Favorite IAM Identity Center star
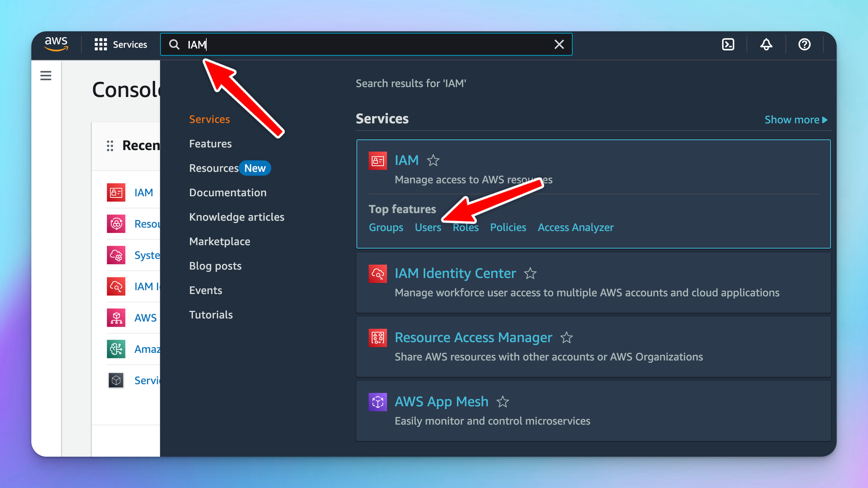 [x=530, y=274]
